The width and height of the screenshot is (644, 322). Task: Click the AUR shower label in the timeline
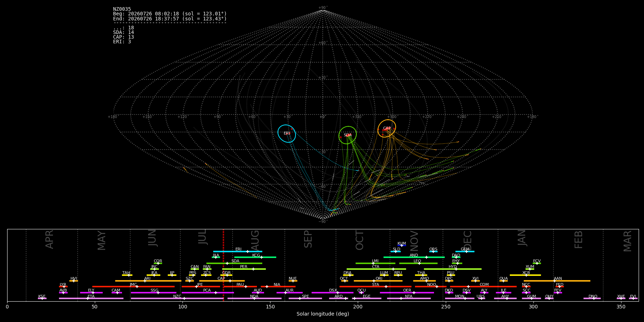point(289,291)
